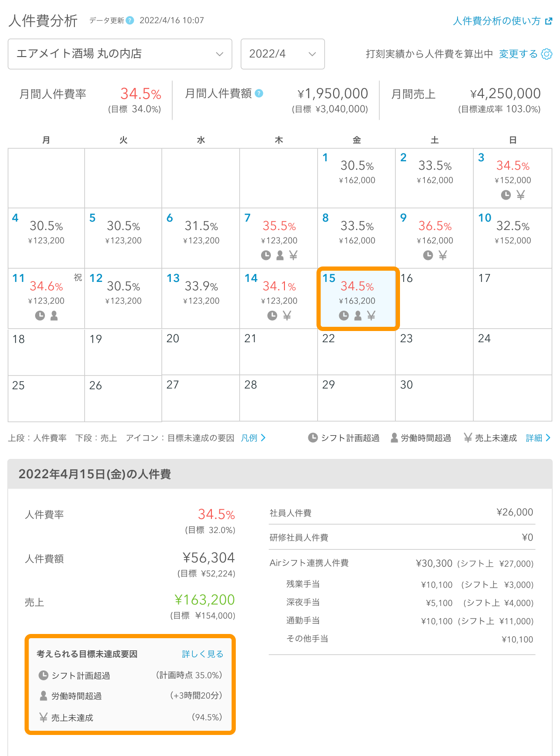560x756 pixels.
Task: Click the clock icon on day 7
Action: 266,255
